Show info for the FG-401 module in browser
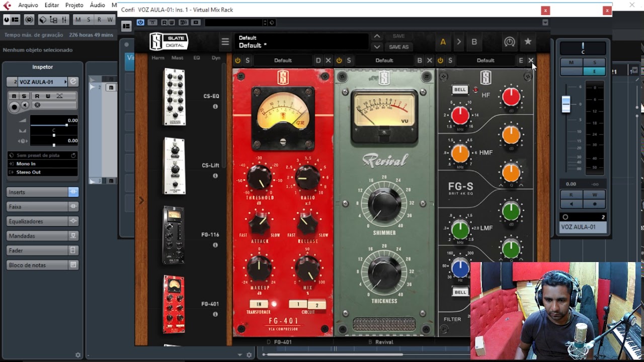The image size is (644, 362). coord(215,314)
